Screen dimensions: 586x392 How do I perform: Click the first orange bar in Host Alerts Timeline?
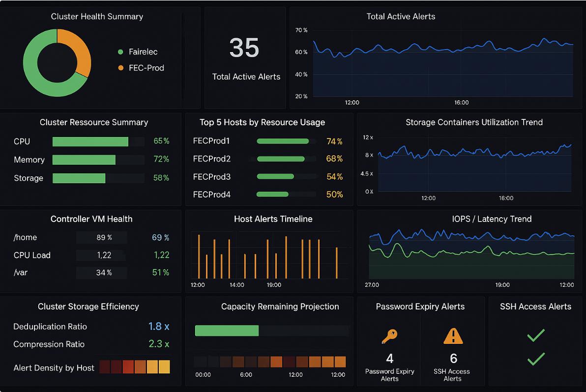click(x=199, y=256)
